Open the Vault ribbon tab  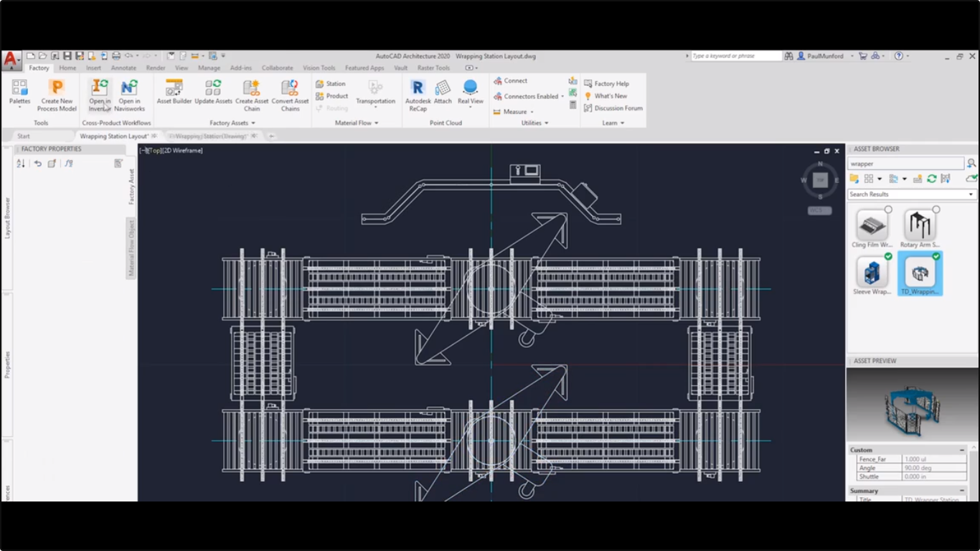pyautogui.click(x=400, y=68)
